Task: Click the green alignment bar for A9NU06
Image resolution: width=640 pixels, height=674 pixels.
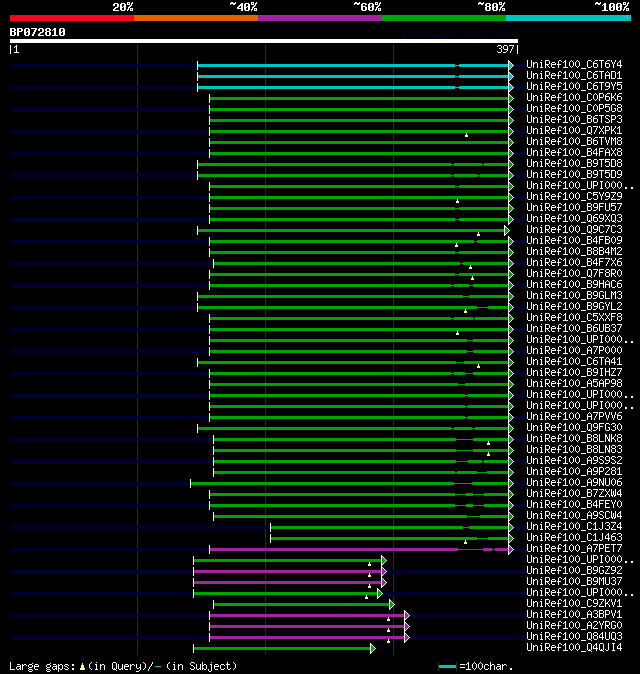Action: pyautogui.click(x=349, y=484)
